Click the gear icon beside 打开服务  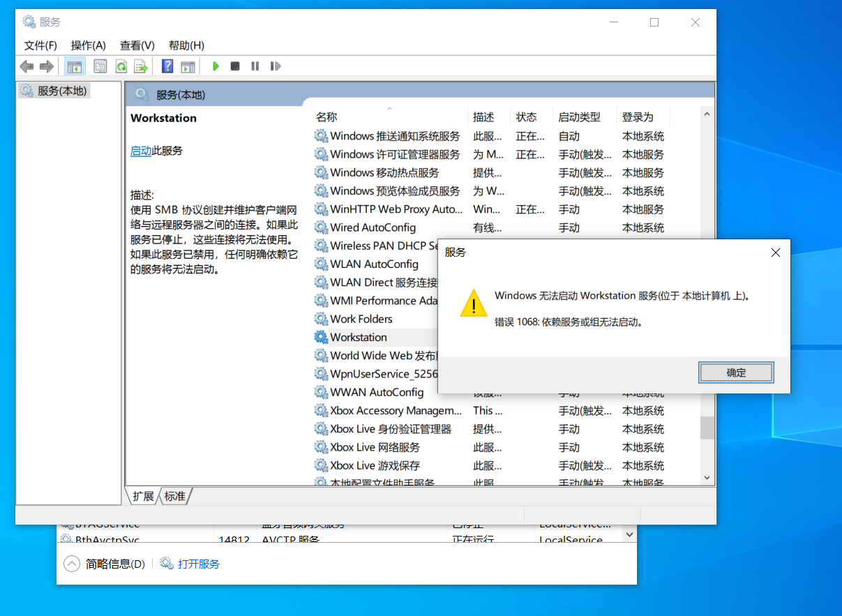(167, 564)
